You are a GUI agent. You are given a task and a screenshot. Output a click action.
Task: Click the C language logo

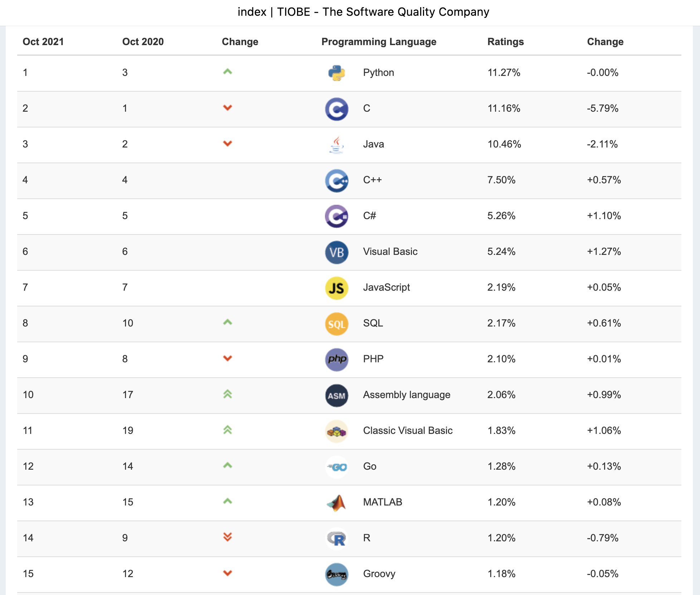tap(336, 109)
